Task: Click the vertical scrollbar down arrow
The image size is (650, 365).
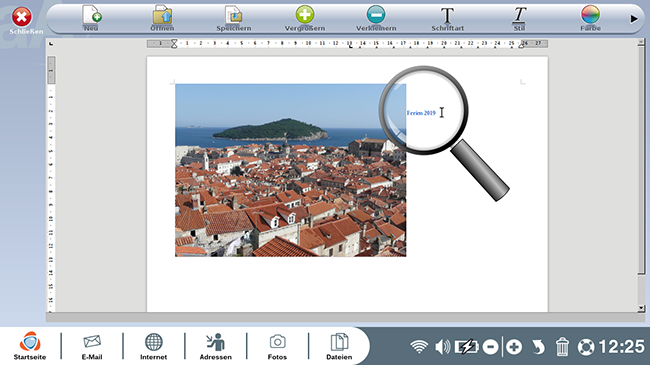Action: tap(641, 308)
